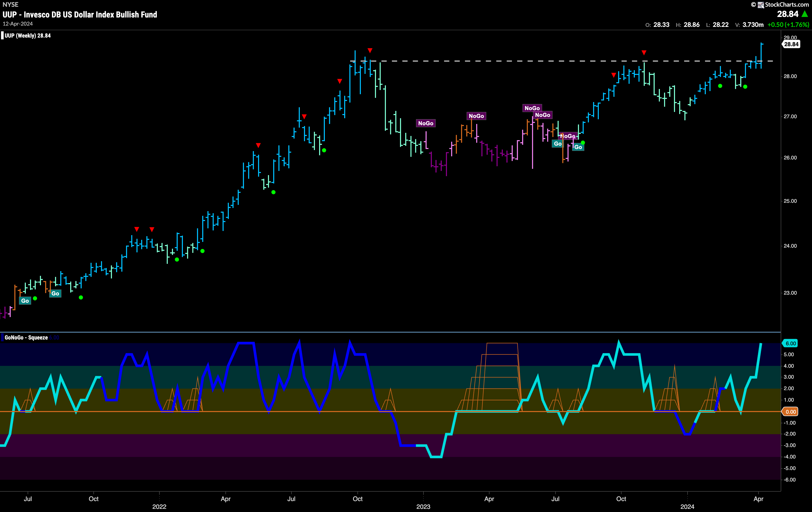Image resolution: width=812 pixels, height=512 pixels.
Task: Click the green dot below June 2022 low
Action: click(273, 192)
